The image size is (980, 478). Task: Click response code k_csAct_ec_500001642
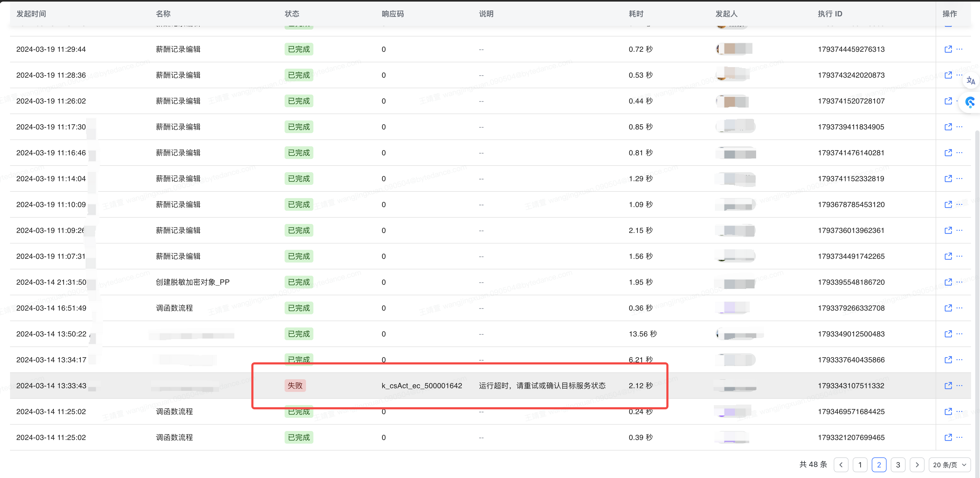(422, 386)
